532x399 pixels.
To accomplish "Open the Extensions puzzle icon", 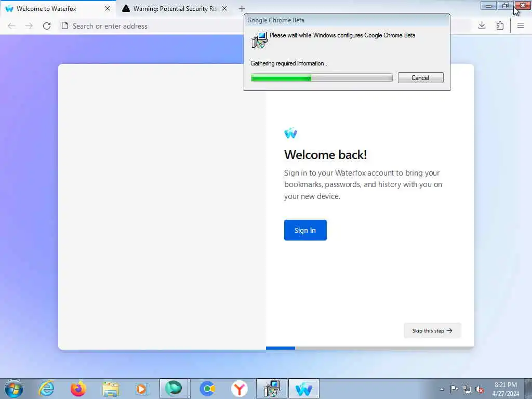I will pyautogui.click(x=500, y=26).
